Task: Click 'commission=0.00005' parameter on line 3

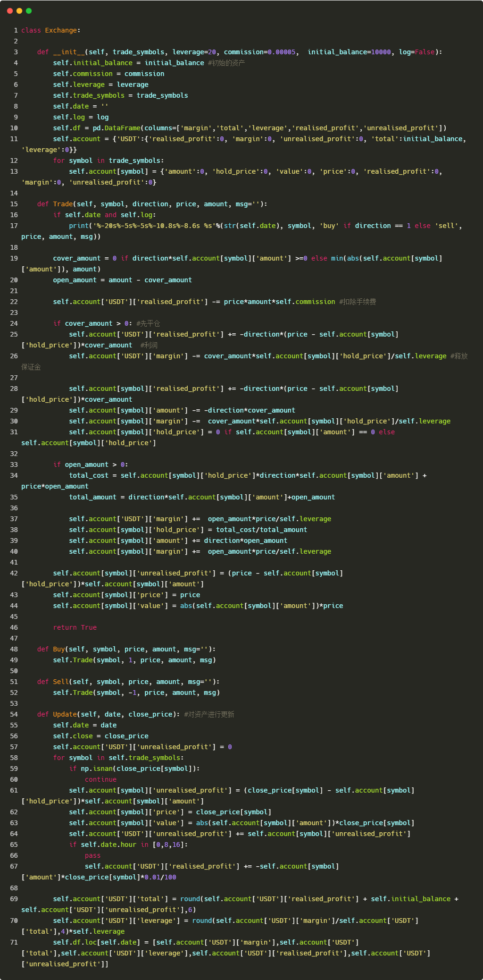Action: [259, 52]
